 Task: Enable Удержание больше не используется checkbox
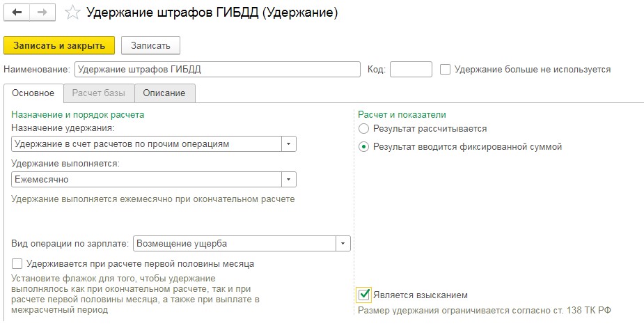pyautogui.click(x=446, y=69)
